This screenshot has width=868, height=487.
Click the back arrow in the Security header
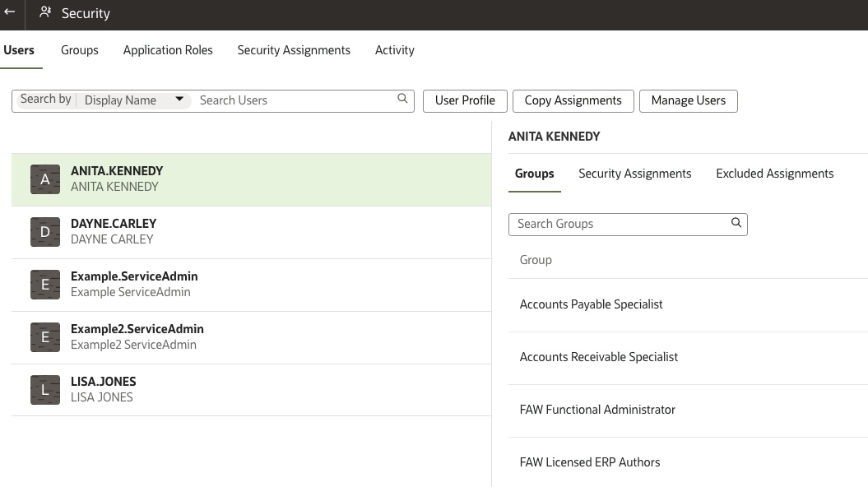click(10, 12)
